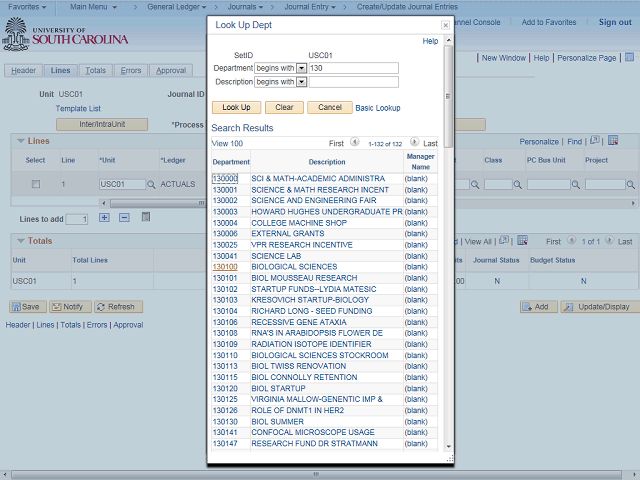Open Personalize Page link

[x=587, y=58]
